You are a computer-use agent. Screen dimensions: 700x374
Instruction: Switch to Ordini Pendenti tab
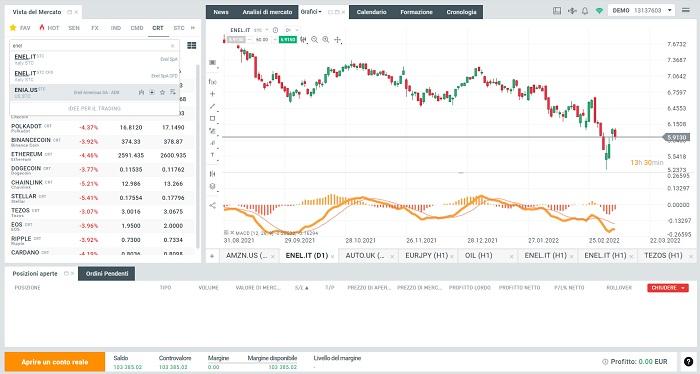point(107,274)
